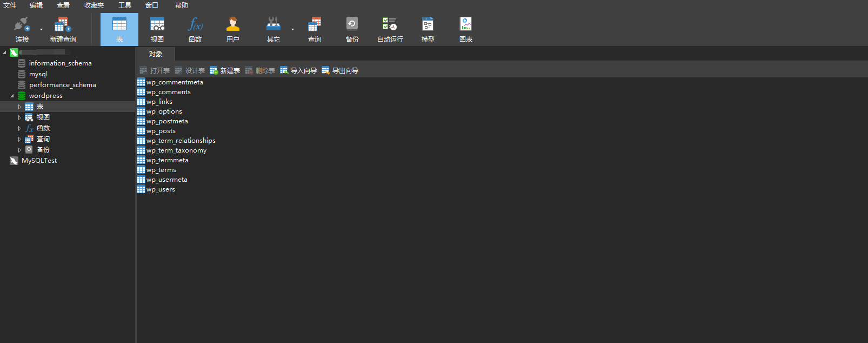
Task: Select the performance_schema database
Action: point(62,85)
